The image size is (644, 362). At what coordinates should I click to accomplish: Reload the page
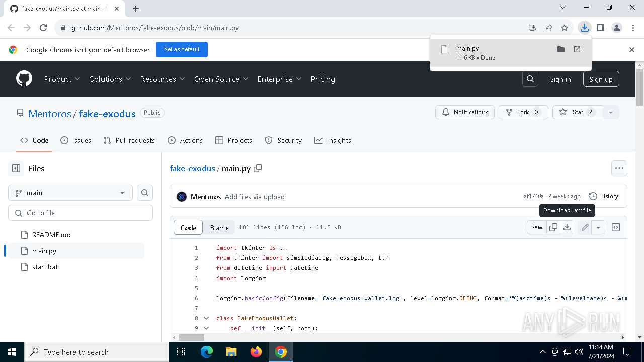[x=43, y=28]
